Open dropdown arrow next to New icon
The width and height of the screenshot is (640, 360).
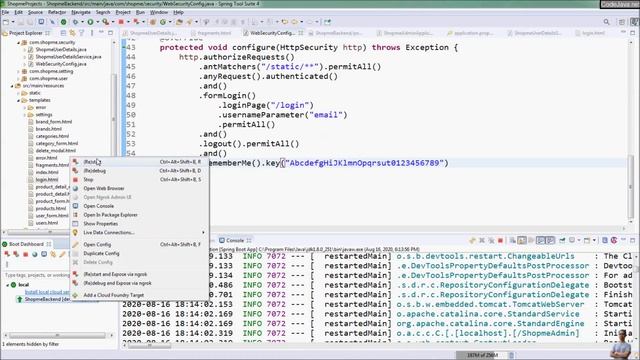[13, 22]
